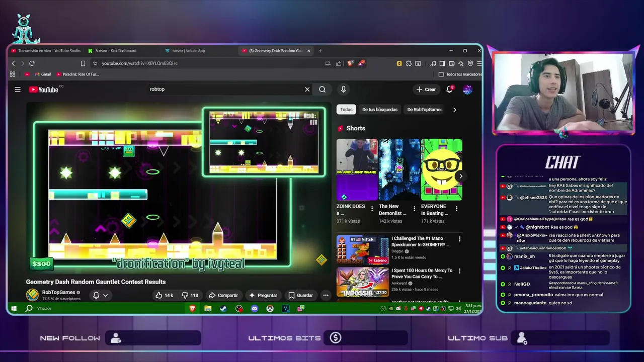Open the 'EVERYONE Is Beating' short
The image size is (644, 362).
tap(441, 169)
